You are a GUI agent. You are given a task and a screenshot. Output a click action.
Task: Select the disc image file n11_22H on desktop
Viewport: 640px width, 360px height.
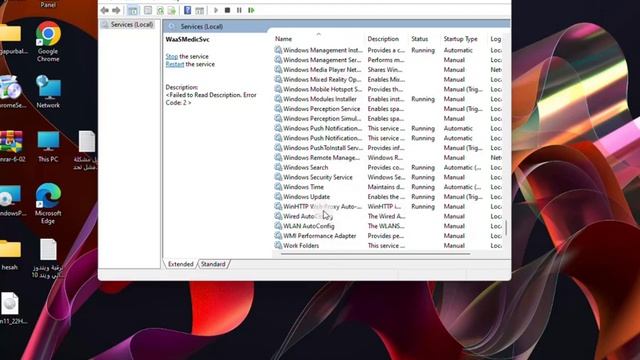click(11, 308)
